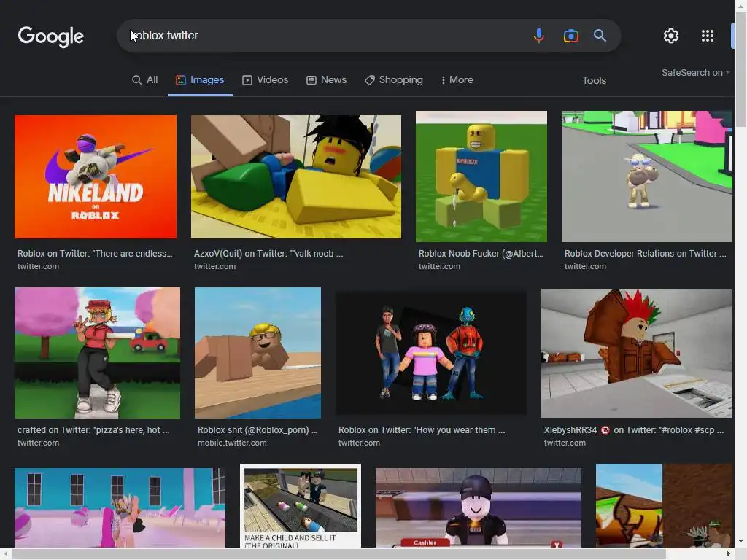Select the Images tab
Viewport: 747px width, 560px height.
(x=200, y=80)
